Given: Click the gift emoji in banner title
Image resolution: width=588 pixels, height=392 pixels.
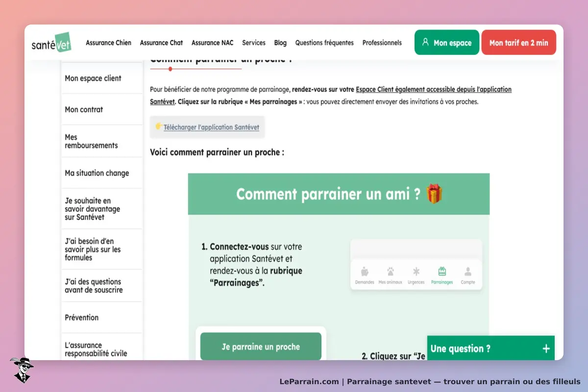Looking at the screenshot, I should pyautogui.click(x=434, y=194).
